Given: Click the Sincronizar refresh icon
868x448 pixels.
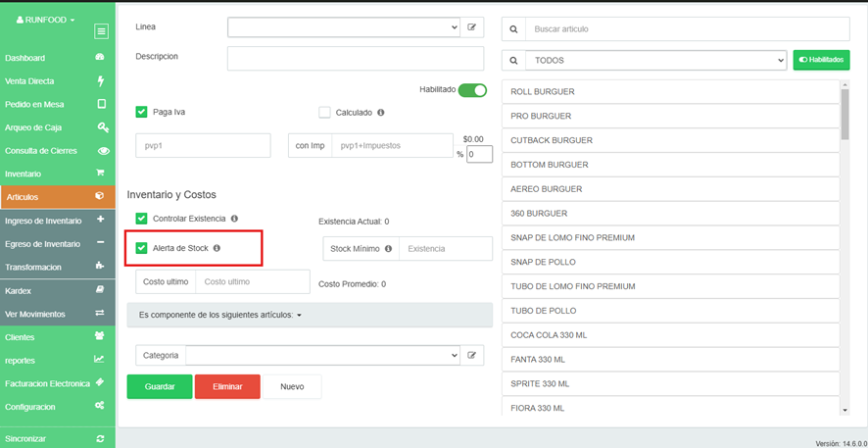Looking at the screenshot, I should point(100,438).
